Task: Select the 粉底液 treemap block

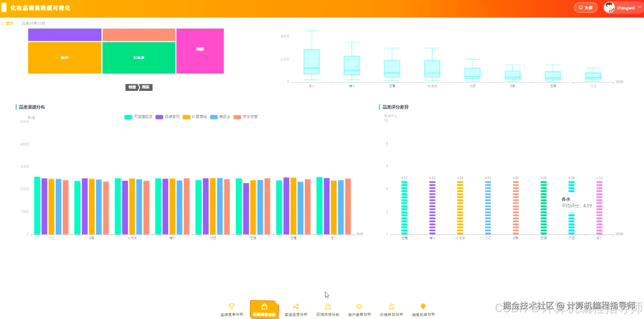Action: coord(139,58)
